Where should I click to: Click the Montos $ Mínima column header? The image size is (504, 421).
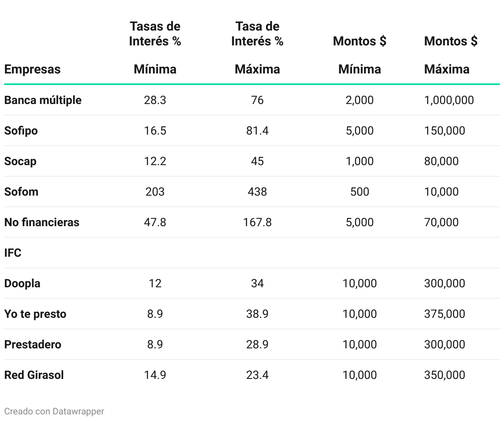tap(359, 55)
